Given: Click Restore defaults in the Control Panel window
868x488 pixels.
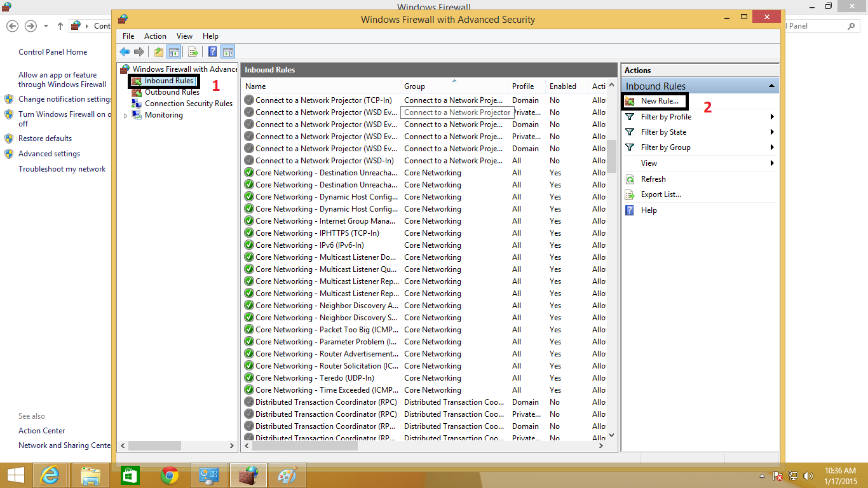Looking at the screenshot, I should click(x=45, y=139).
